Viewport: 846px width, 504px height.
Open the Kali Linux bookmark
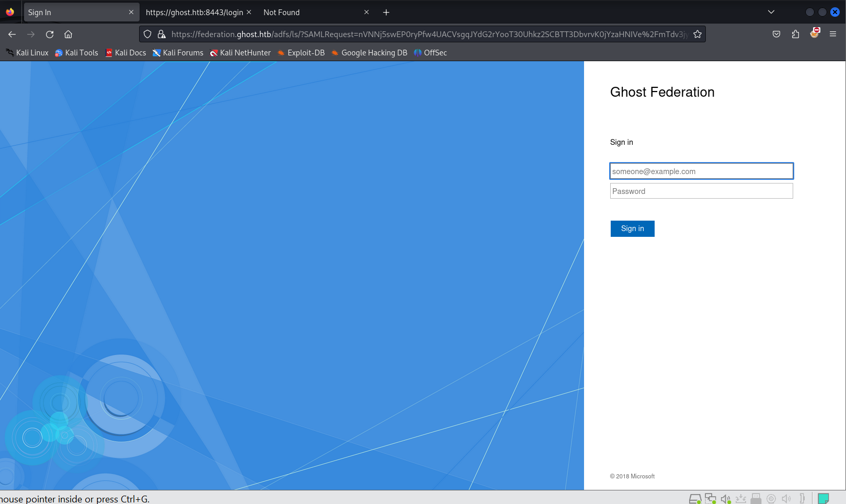27,53
